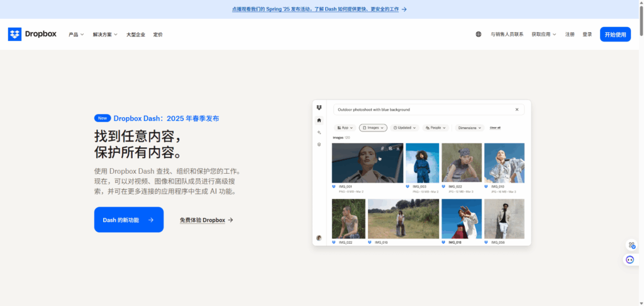Image resolution: width=644 pixels, height=306 pixels.
Task: Open the IMG_003 thumbnail
Action: [422, 163]
